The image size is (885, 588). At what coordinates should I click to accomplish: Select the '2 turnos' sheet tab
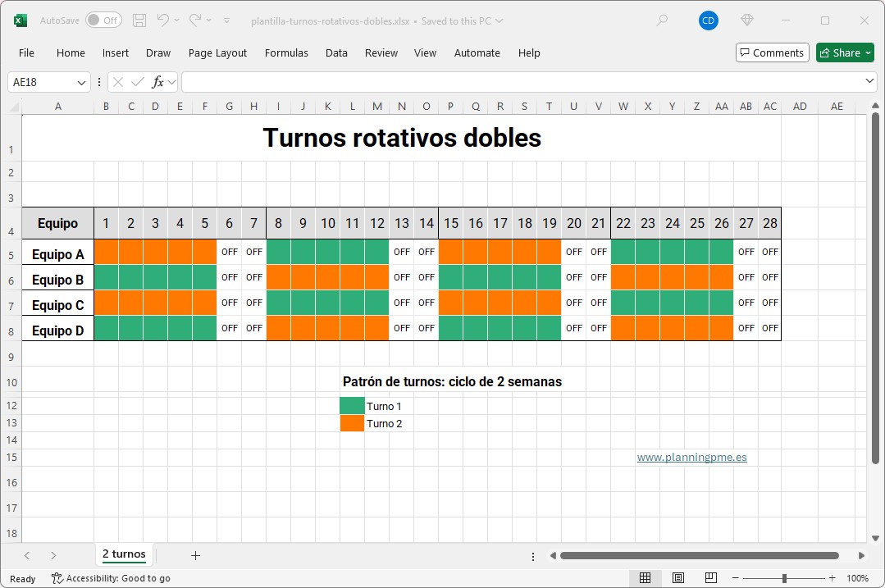[124, 554]
